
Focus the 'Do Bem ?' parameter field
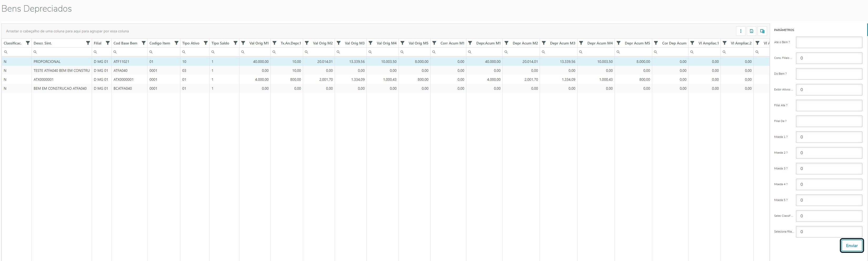(x=829, y=74)
